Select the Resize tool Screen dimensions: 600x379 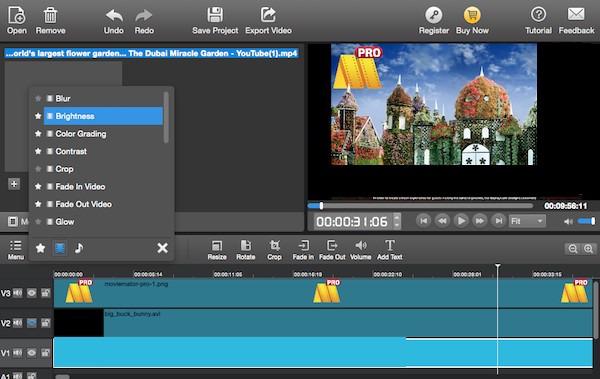(217, 250)
